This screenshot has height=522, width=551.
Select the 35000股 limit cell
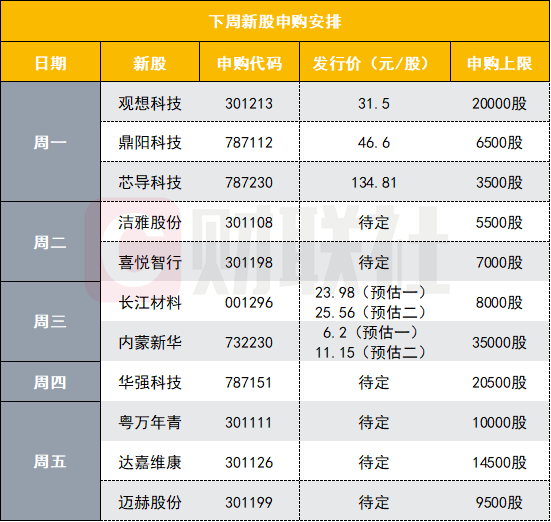coord(499,342)
